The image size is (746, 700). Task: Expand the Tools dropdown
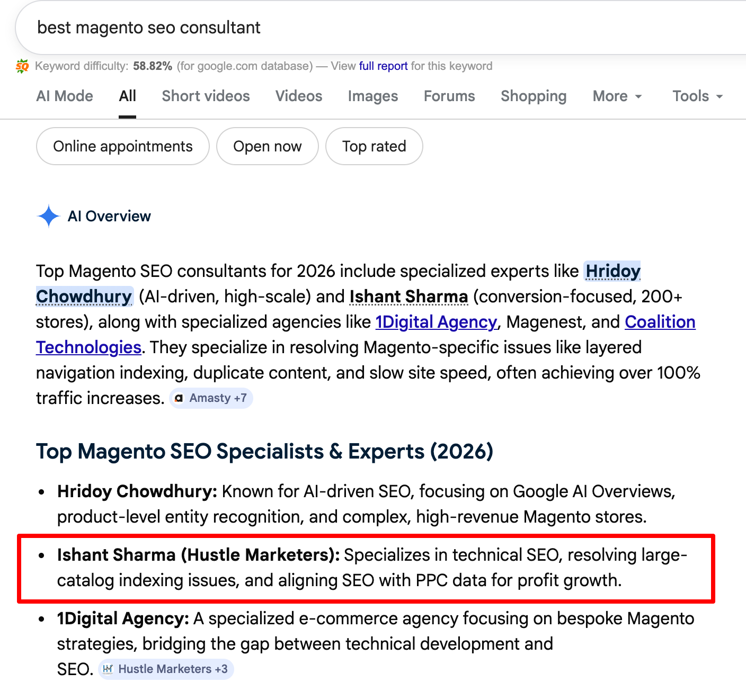point(698,96)
